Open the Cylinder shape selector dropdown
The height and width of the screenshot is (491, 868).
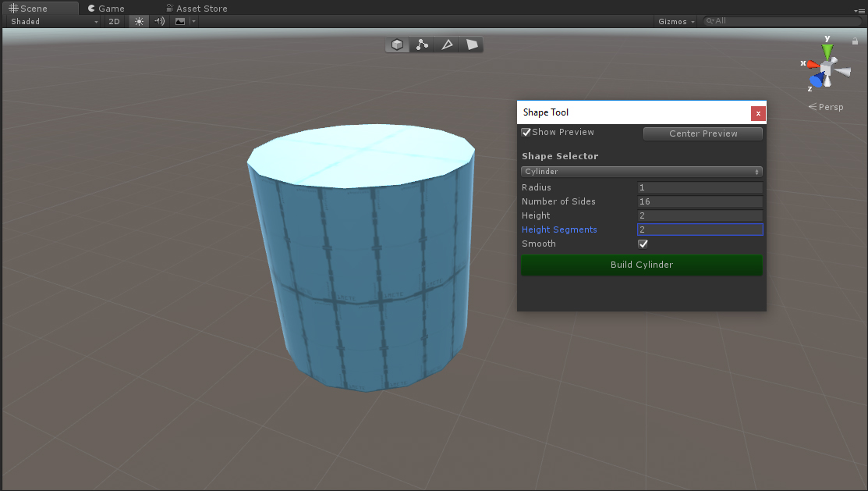(641, 172)
